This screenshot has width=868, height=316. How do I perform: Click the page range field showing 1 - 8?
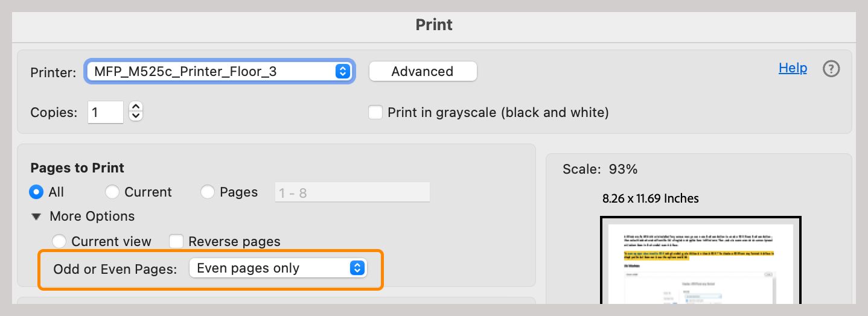point(352,192)
